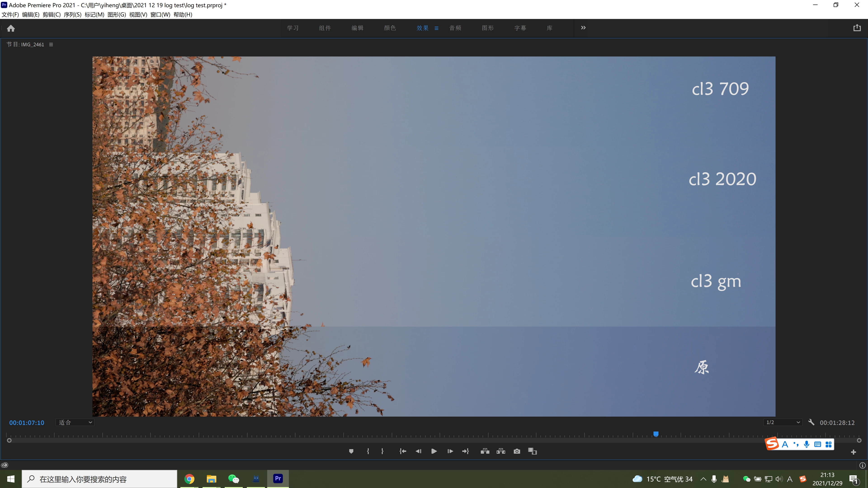The image size is (868, 488).
Task: Add a marker in the program monitor
Action: coord(351,451)
